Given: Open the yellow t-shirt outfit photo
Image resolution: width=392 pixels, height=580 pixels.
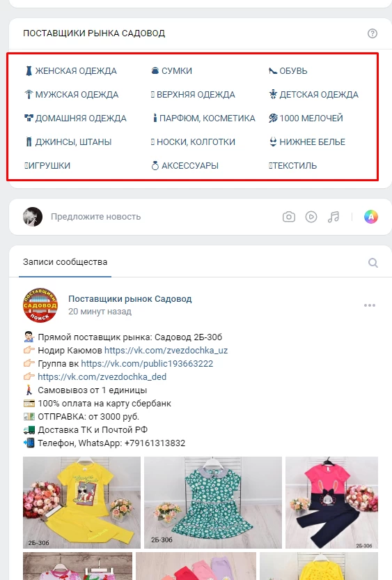Looking at the screenshot, I should tap(81, 503).
